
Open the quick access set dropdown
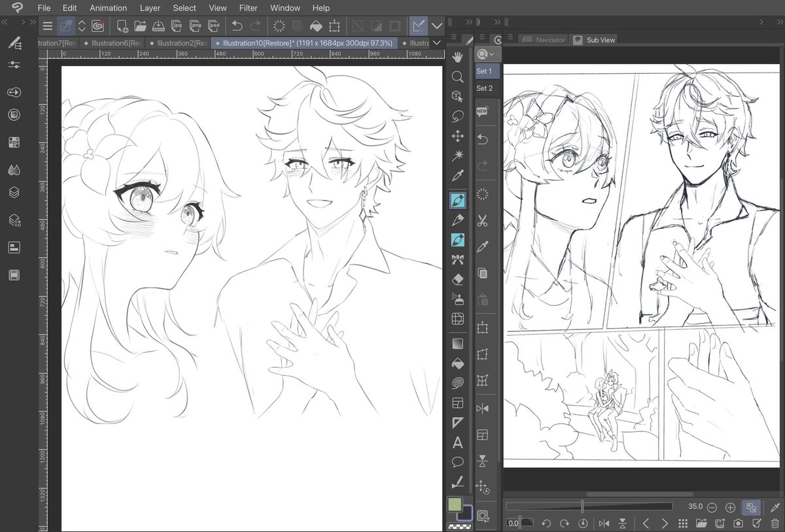pyautogui.click(x=488, y=54)
